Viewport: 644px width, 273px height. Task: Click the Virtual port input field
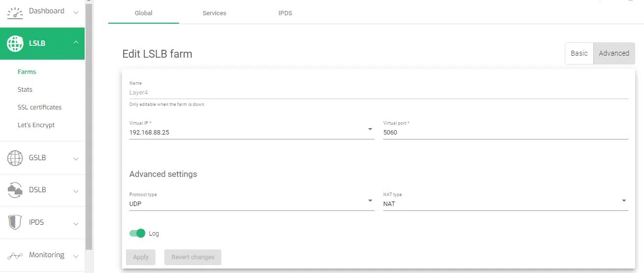pyautogui.click(x=505, y=133)
